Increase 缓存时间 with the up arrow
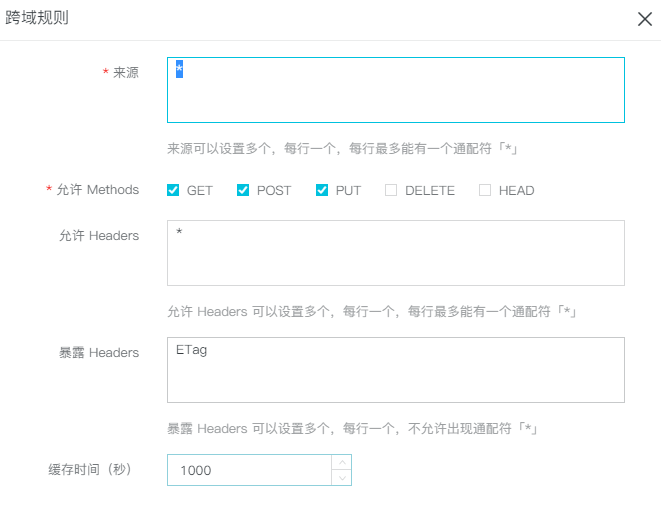The width and height of the screenshot is (661, 514). [341, 463]
